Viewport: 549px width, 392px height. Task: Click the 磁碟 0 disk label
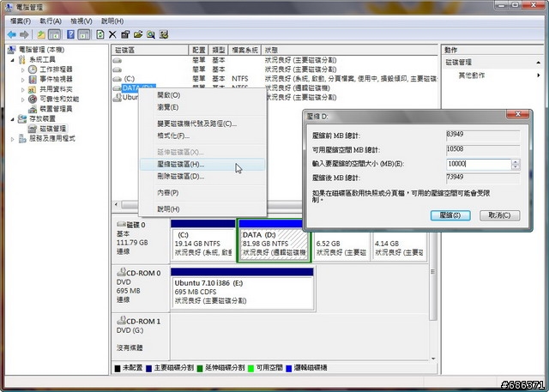coord(141,238)
